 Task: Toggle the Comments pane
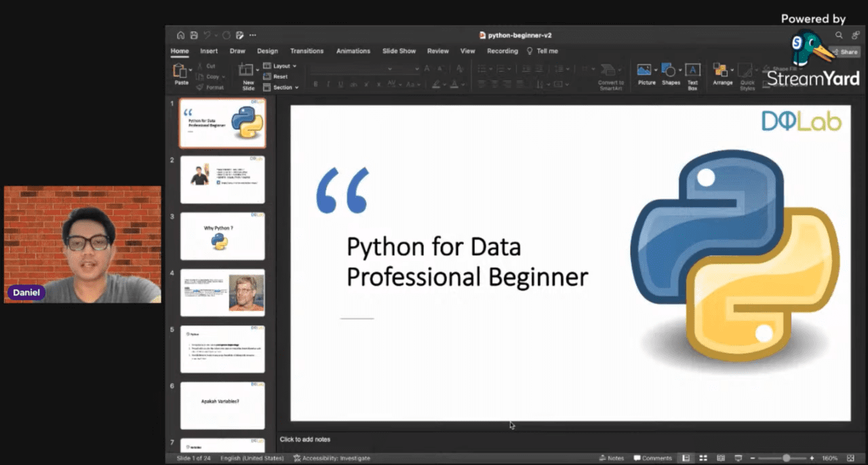649,458
